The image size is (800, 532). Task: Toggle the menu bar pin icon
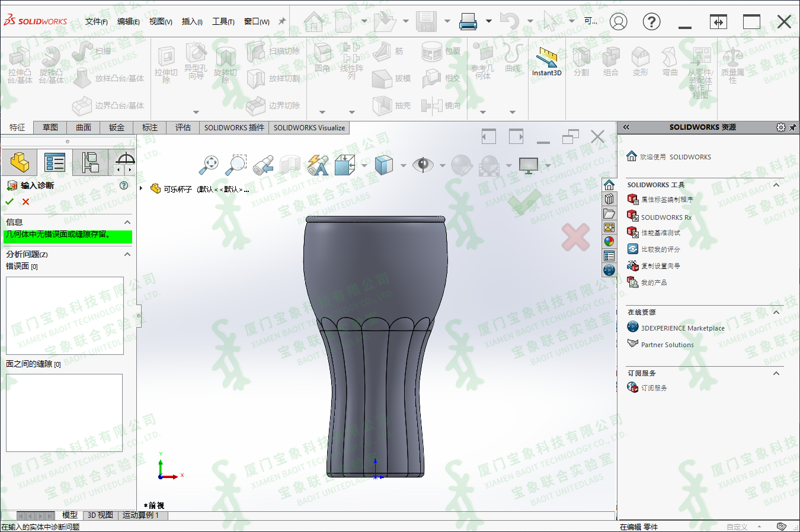pos(282,21)
